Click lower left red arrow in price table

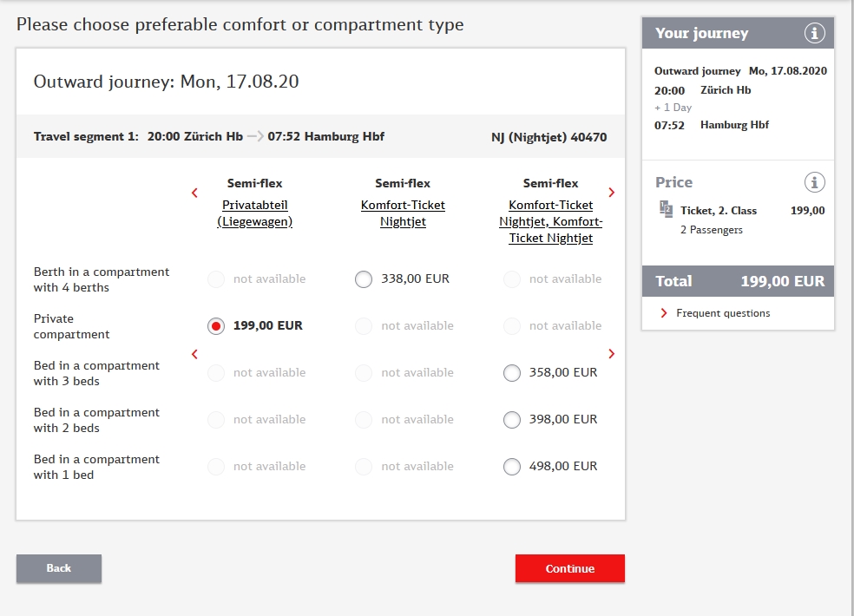pos(194,354)
